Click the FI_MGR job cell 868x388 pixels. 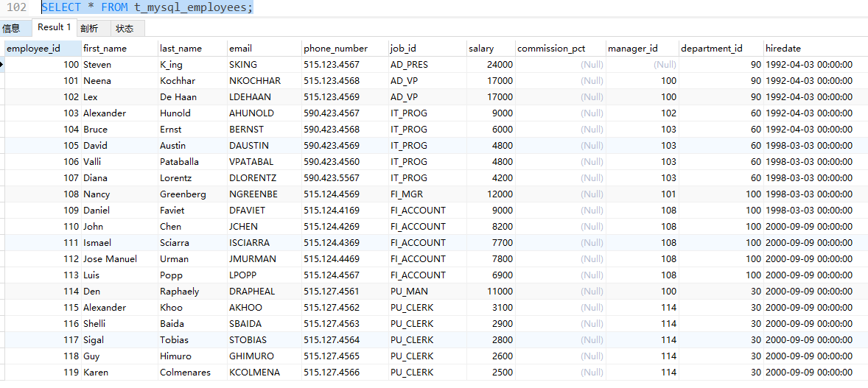[x=427, y=194]
